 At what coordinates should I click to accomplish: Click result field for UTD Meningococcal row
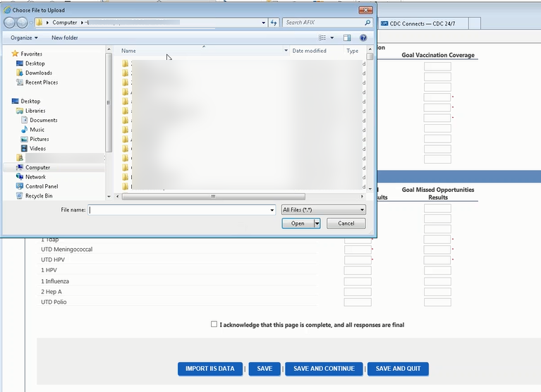click(358, 250)
